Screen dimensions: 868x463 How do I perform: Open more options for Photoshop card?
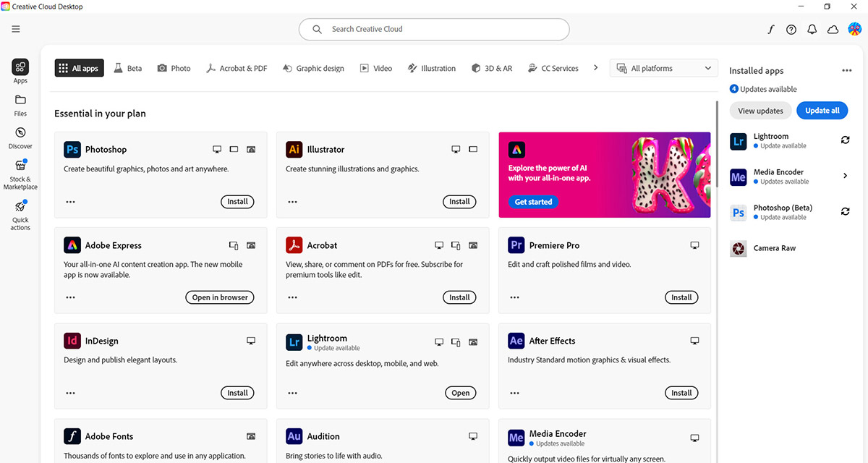click(70, 202)
